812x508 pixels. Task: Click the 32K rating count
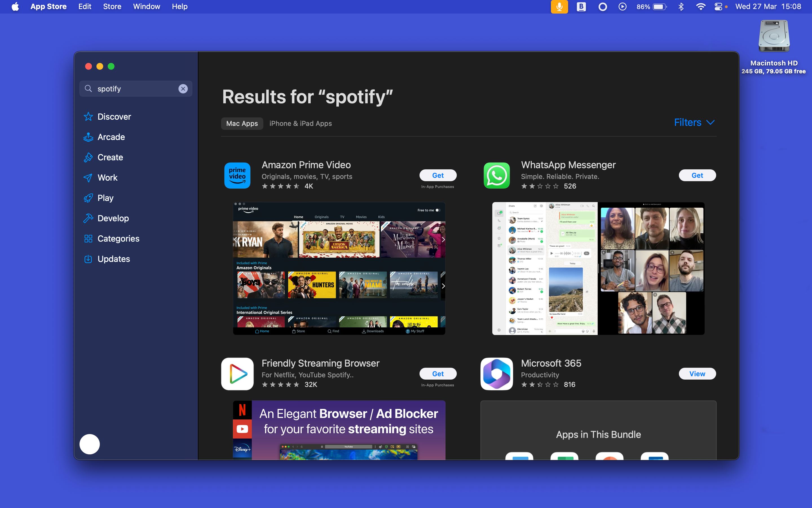[311, 384]
